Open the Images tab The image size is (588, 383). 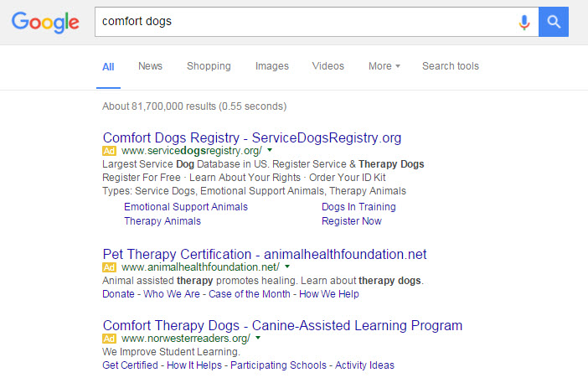pos(272,66)
